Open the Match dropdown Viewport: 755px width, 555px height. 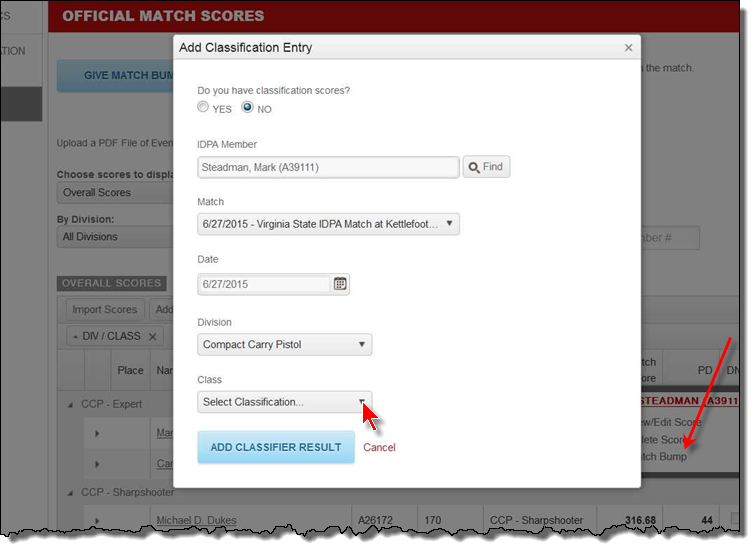(328, 224)
